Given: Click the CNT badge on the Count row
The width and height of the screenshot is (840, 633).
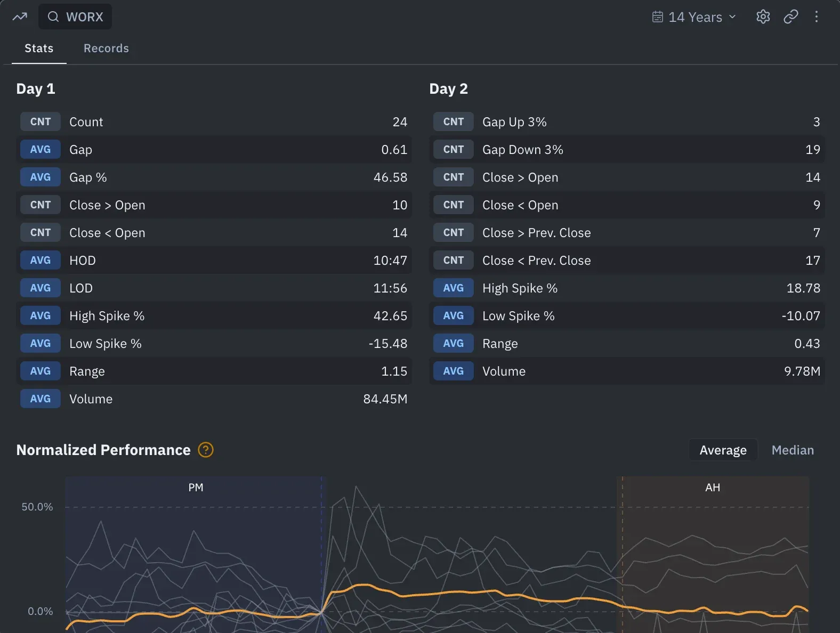Looking at the screenshot, I should pyautogui.click(x=41, y=122).
